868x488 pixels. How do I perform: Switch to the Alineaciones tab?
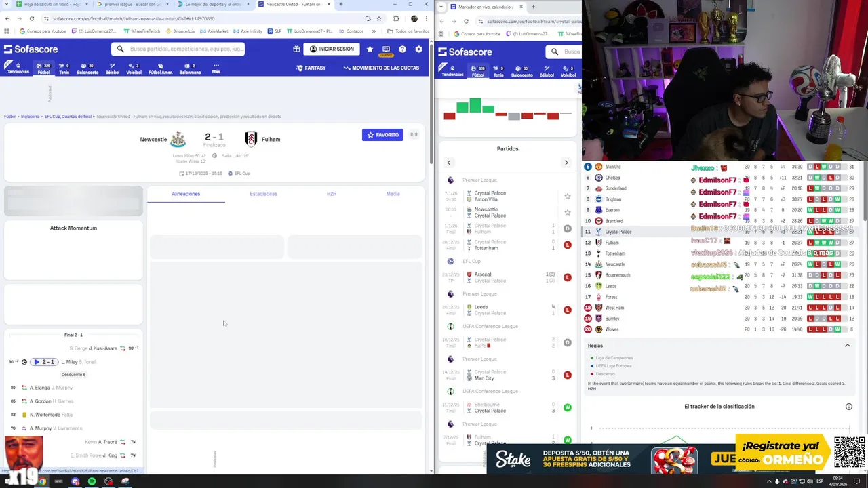coord(186,194)
